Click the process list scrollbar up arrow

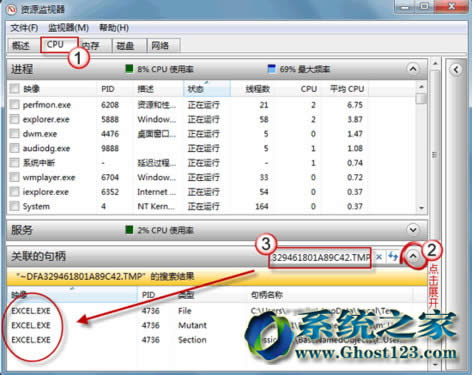click(x=421, y=87)
